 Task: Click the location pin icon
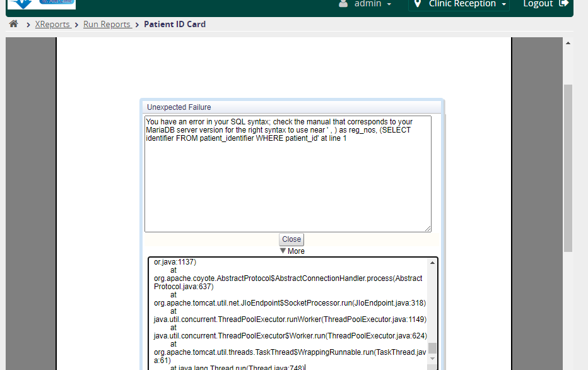(418, 4)
